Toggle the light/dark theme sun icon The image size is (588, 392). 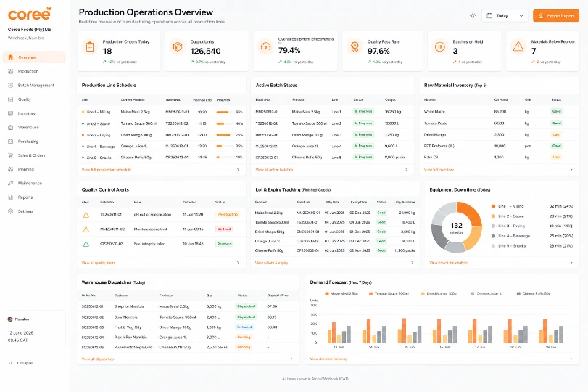473,16
